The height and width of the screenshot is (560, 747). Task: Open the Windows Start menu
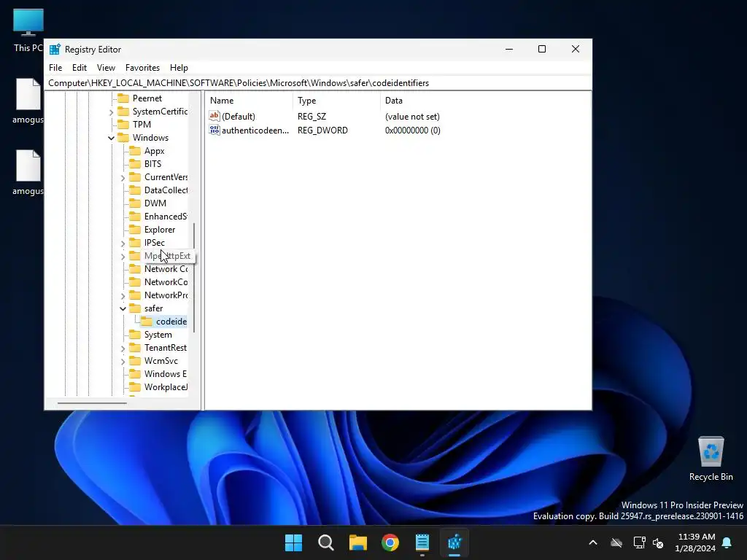pos(293,542)
